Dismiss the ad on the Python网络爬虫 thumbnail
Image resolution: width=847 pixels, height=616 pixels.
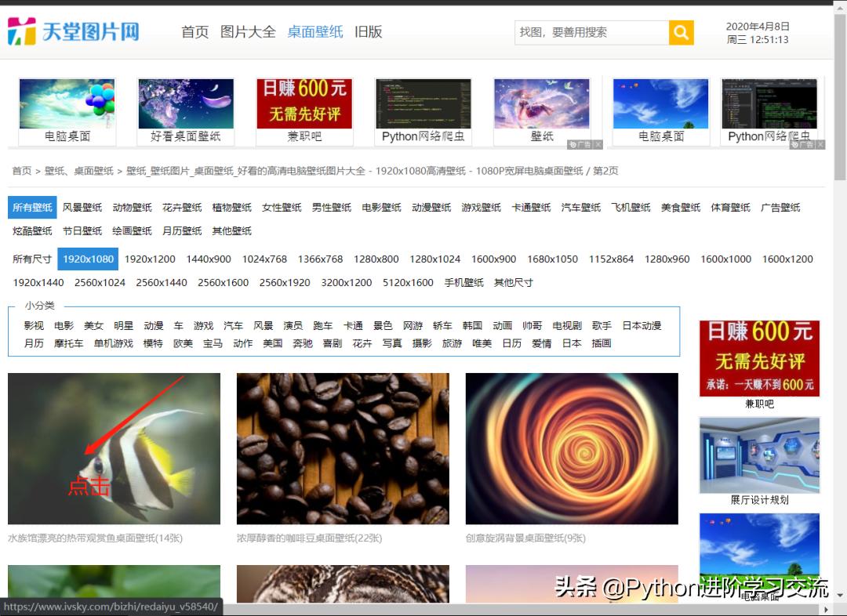pyautogui.click(x=820, y=145)
